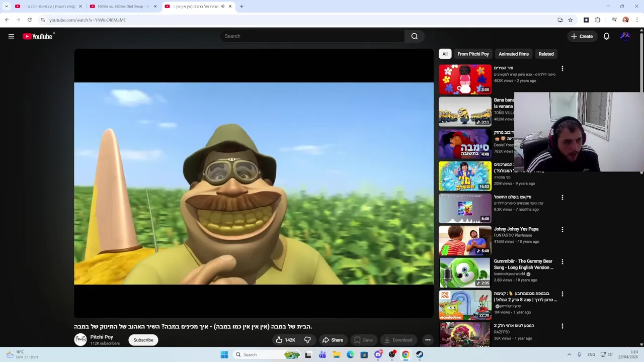View site information icon in address bar
This screenshot has height=362, width=644.
[43, 20]
